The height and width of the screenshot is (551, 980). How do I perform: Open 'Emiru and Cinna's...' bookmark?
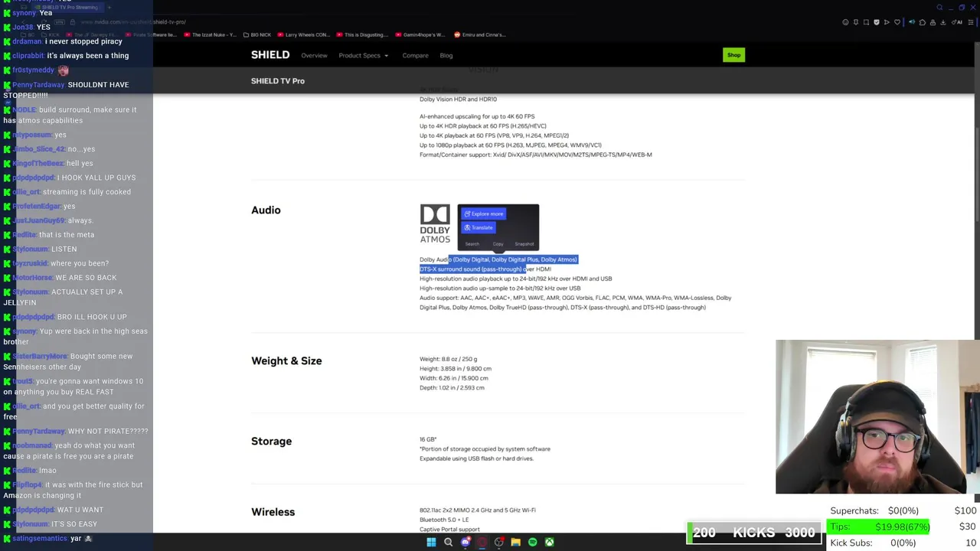point(480,34)
